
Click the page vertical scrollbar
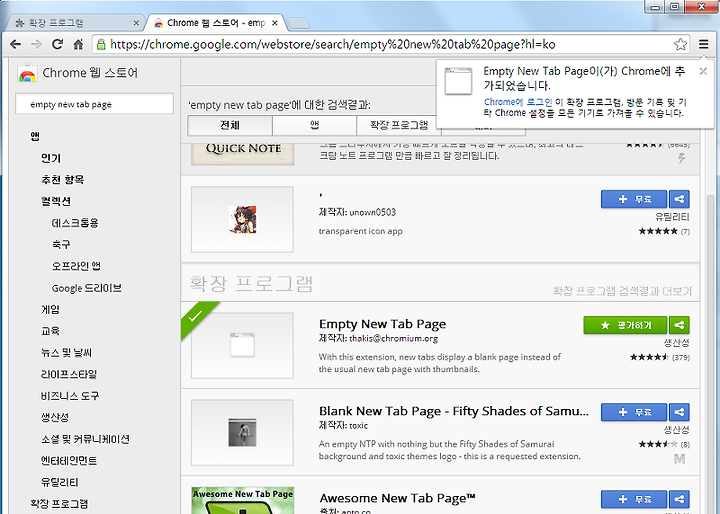point(710,354)
